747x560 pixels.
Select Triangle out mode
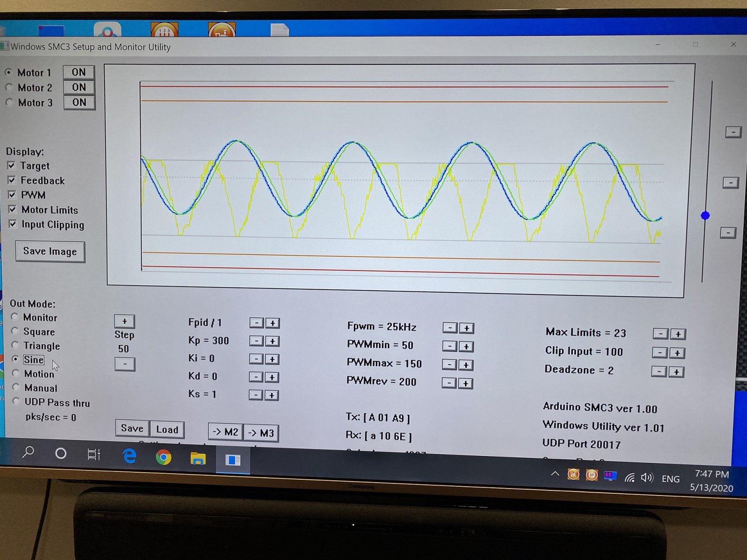[x=15, y=345]
